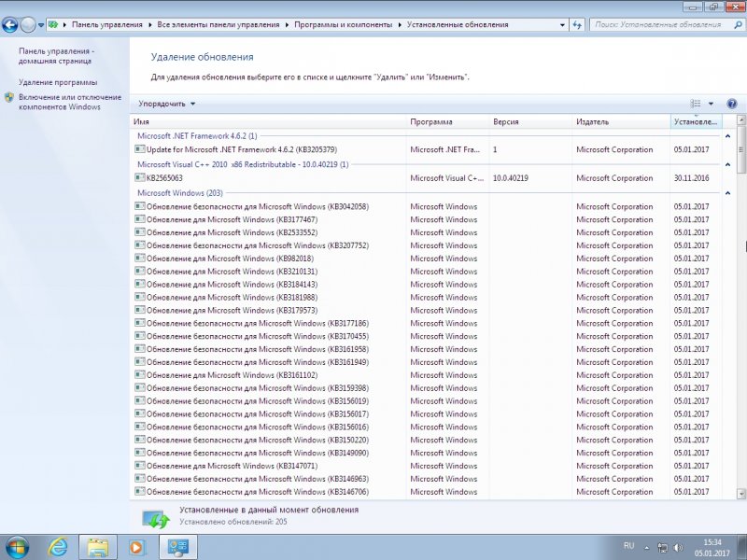Click list scrollbar up arrow

point(740,119)
